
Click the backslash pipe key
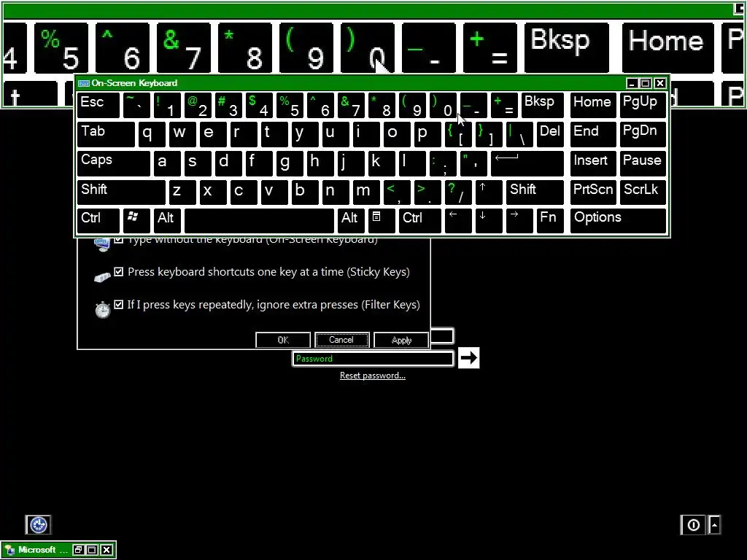[x=519, y=135]
